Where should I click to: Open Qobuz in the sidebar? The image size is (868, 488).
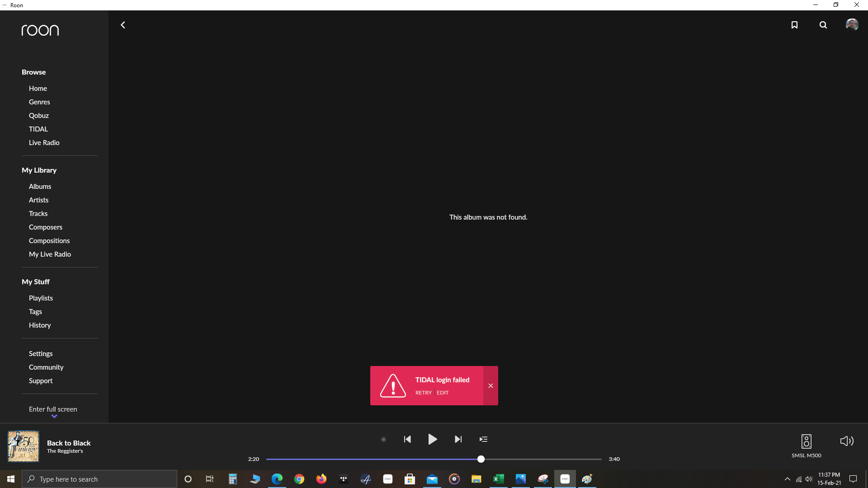coord(39,116)
